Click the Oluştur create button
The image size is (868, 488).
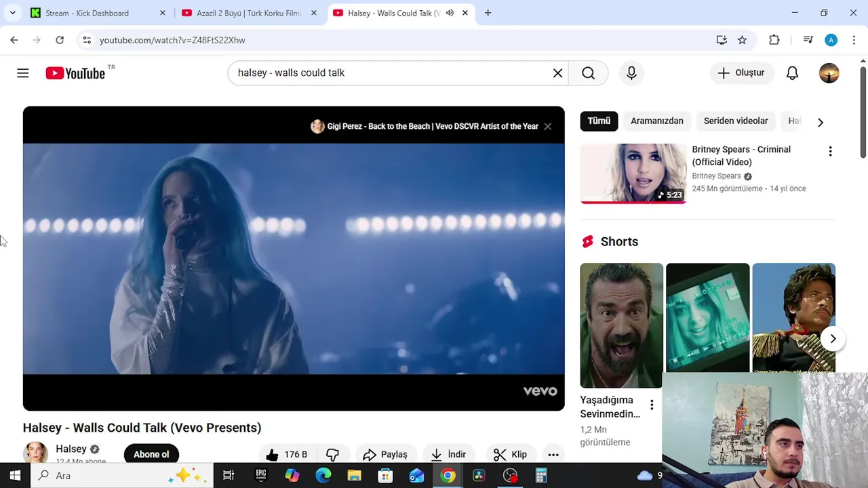pos(741,73)
